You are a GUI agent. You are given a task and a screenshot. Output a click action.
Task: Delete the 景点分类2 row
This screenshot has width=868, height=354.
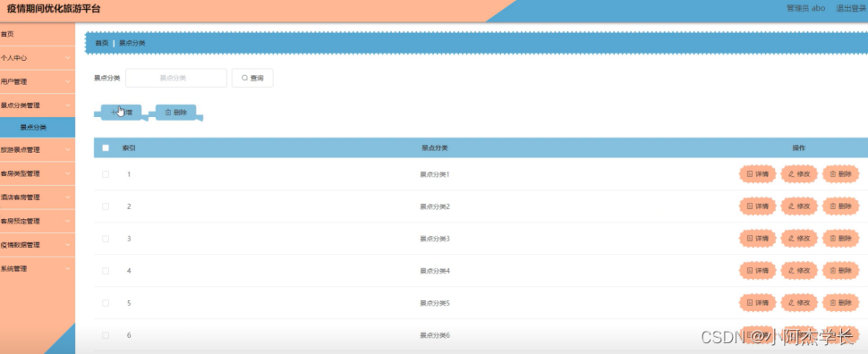coord(840,206)
